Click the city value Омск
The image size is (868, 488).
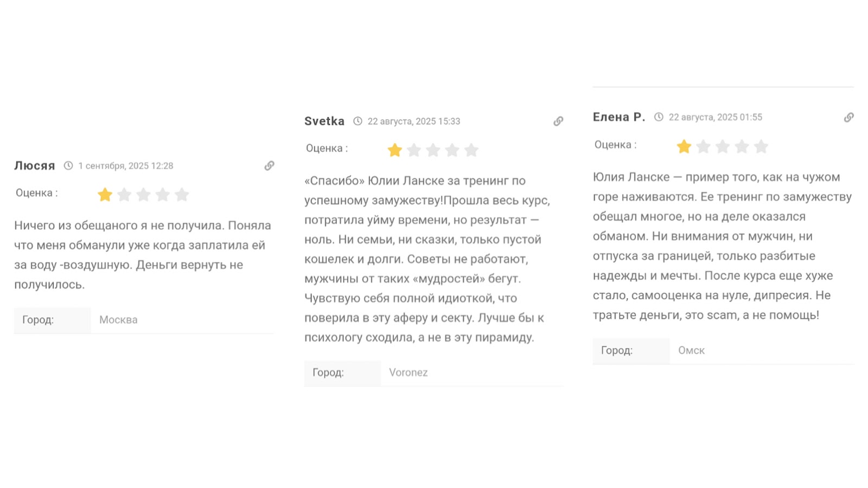[691, 351]
